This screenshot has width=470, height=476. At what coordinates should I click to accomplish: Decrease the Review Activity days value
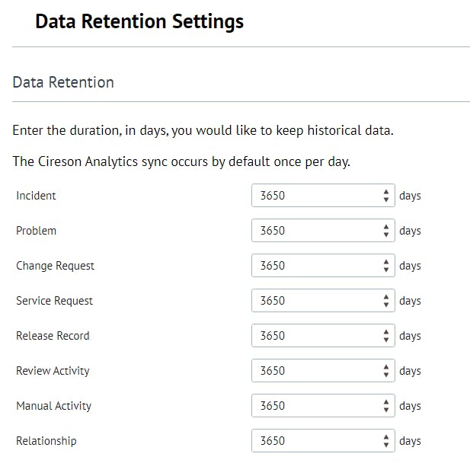tap(386, 375)
